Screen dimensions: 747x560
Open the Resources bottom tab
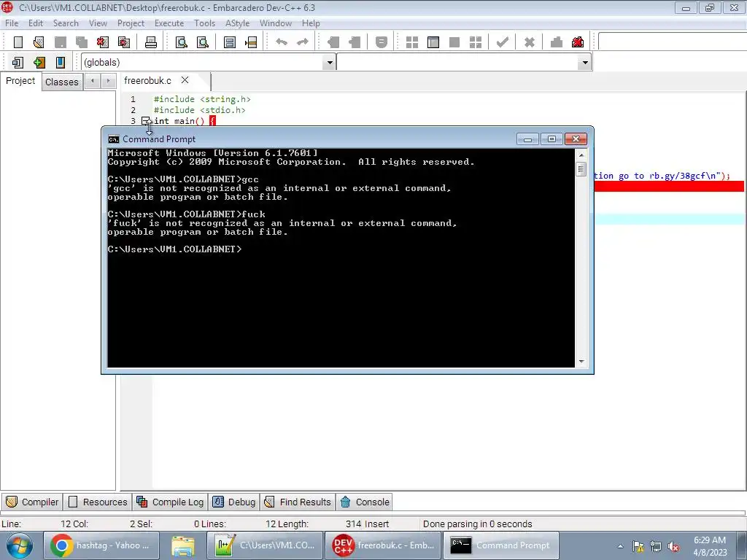(x=98, y=502)
